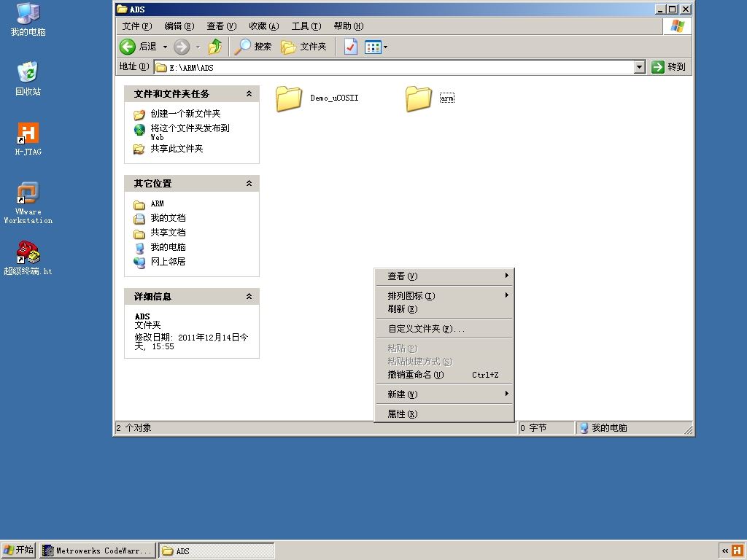Click the arm folder name label
Image resolution: width=747 pixels, height=560 pixels.
(x=447, y=98)
